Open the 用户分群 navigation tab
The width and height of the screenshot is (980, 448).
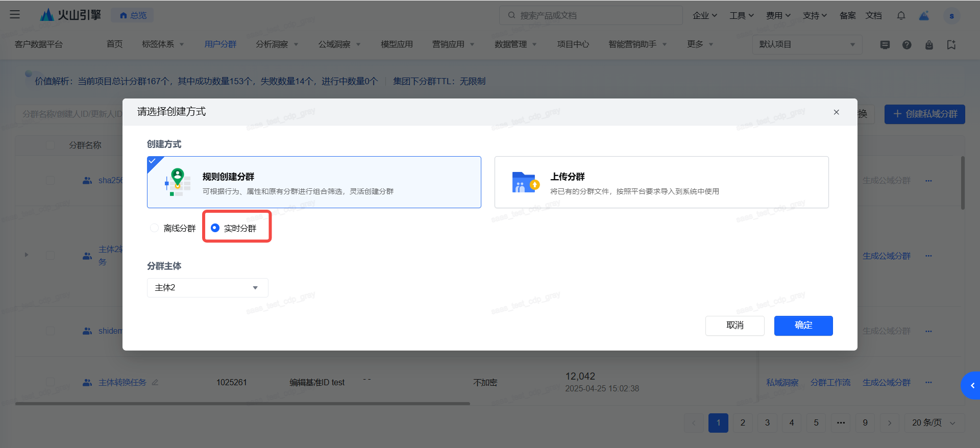[x=220, y=44]
